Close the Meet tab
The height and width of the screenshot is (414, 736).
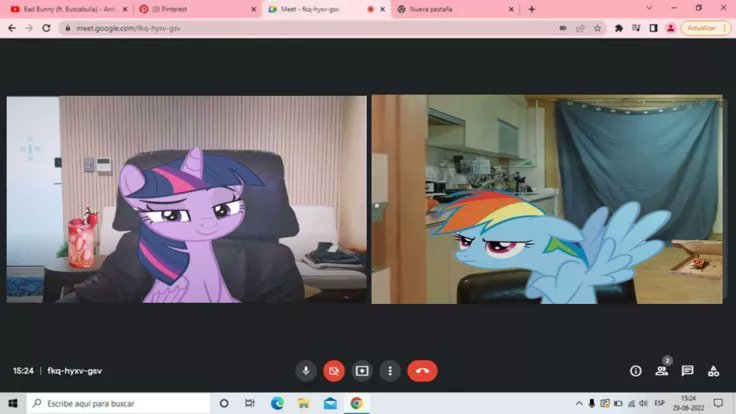[383, 9]
